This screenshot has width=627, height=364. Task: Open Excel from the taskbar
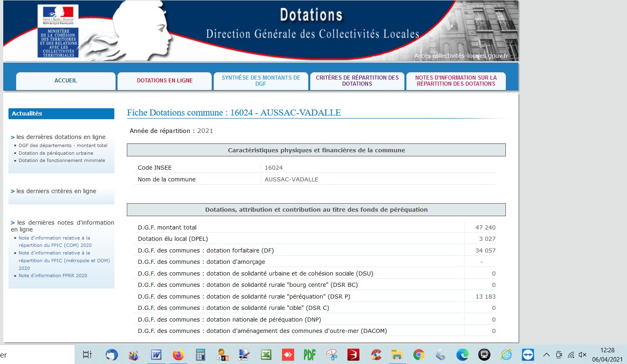[x=266, y=355]
